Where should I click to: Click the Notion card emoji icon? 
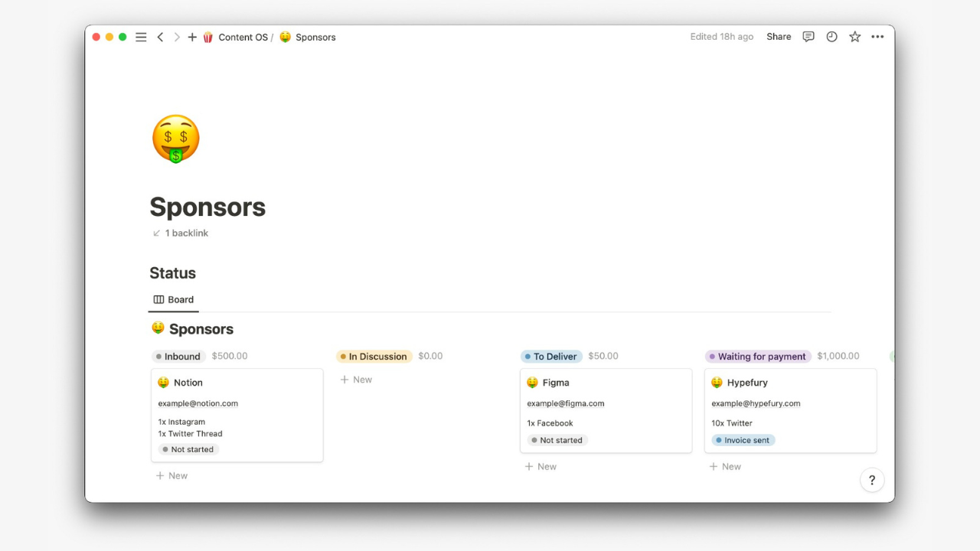[x=163, y=383]
